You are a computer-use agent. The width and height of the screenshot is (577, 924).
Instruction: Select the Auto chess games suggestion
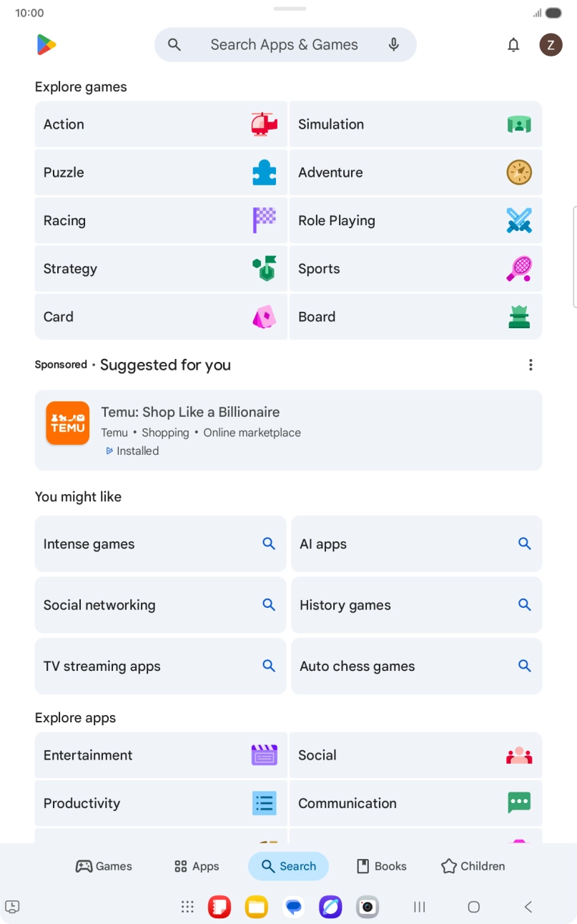[x=416, y=667]
